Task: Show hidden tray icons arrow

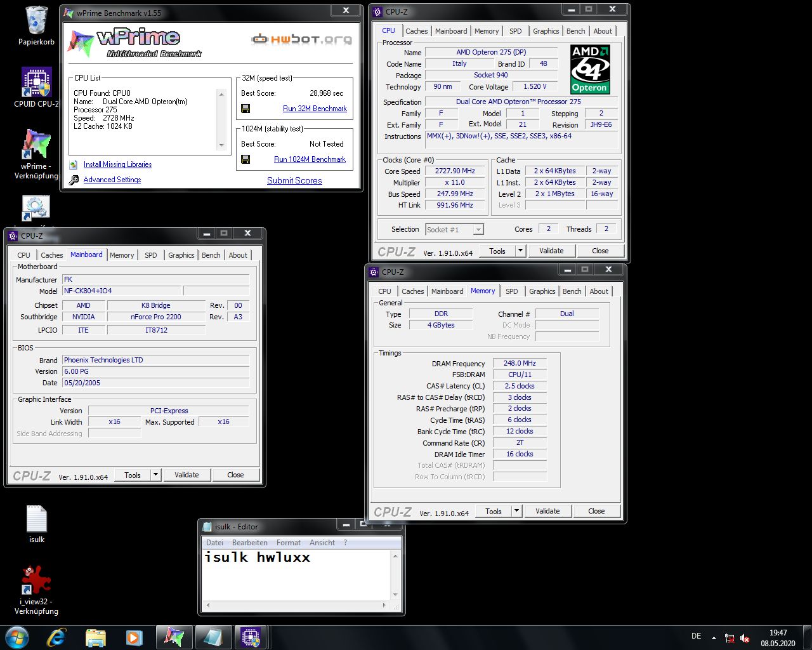Action: point(714,638)
